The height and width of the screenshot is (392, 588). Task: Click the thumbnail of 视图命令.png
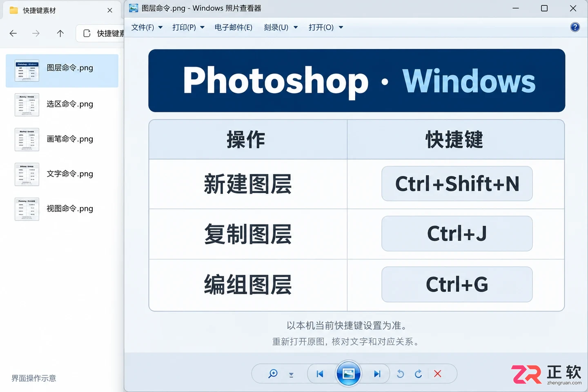pos(27,209)
